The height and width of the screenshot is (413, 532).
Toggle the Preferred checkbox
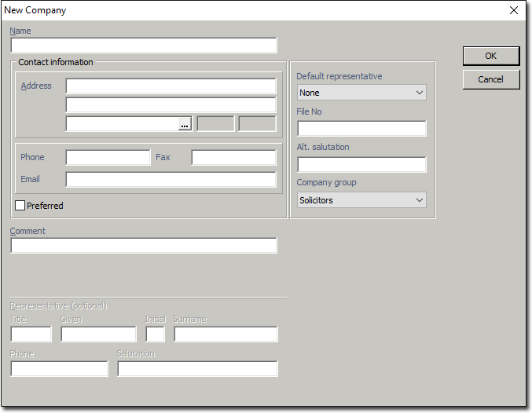[x=20, y=206]
